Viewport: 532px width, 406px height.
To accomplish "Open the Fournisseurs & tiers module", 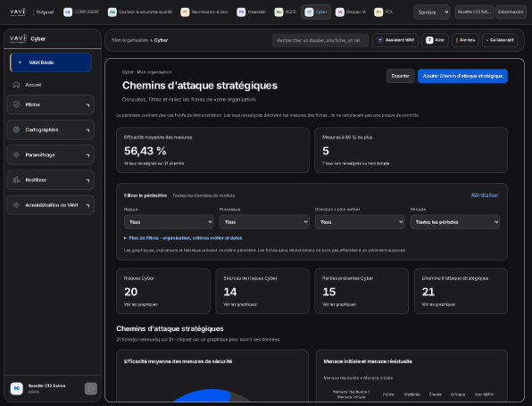I will [204, 12].
